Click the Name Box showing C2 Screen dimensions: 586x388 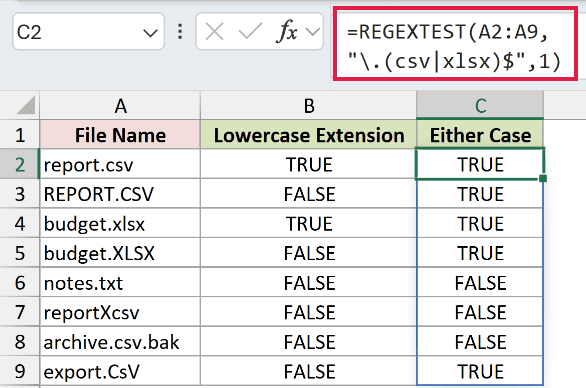(x=88, y=32)
